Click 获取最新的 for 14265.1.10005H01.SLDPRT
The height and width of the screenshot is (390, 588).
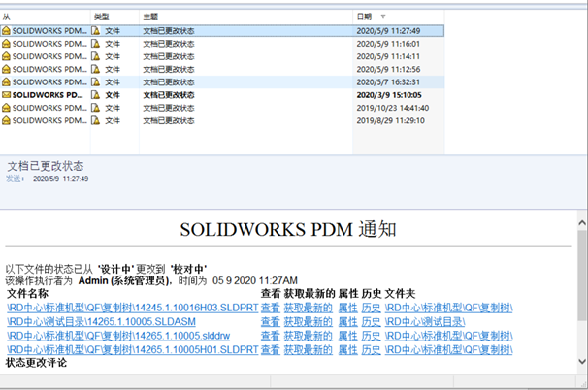[309, 350]
